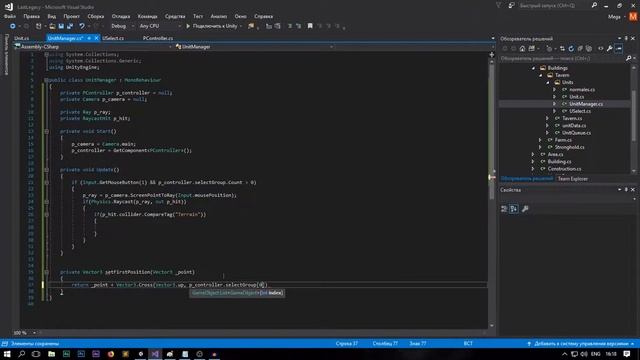The image size is (640, 360).
Task: Click the taskbar search magnifier
Action: point(22,354)
